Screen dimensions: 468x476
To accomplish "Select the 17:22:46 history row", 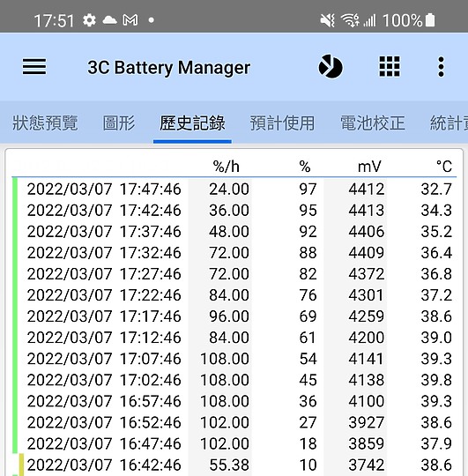I will click(234, 295).
